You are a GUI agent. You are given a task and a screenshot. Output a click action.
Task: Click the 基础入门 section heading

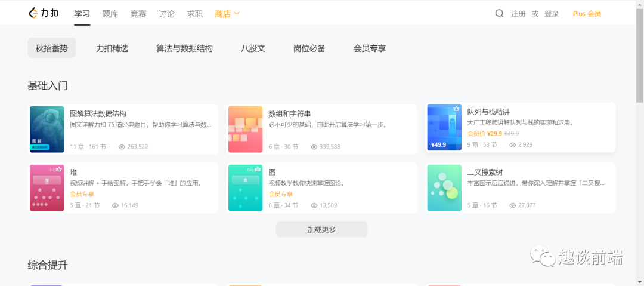coord(48,86)
